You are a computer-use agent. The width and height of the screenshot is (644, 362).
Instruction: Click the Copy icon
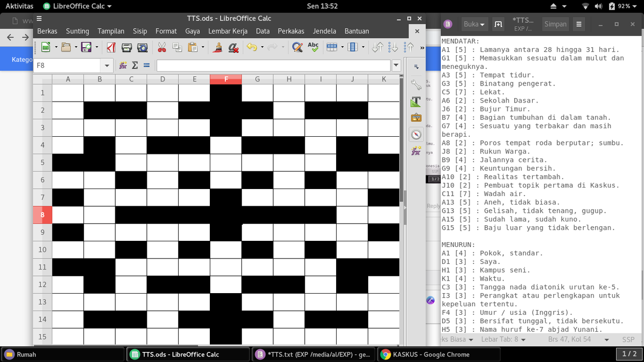[177, 47]
